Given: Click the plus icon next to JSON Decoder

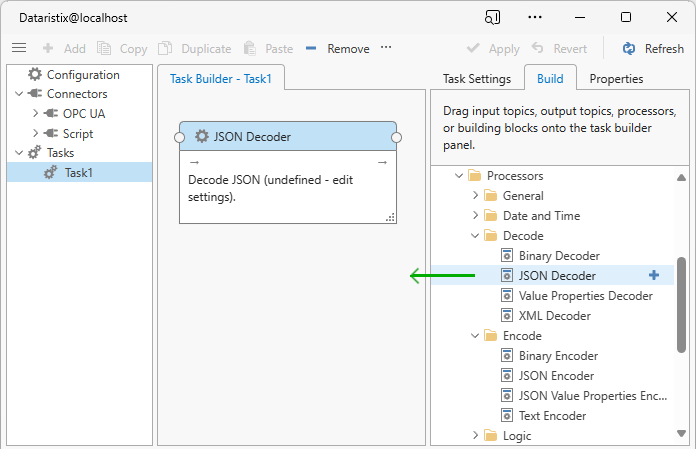Looking at the screenshot, I should (x=654, y=275).
